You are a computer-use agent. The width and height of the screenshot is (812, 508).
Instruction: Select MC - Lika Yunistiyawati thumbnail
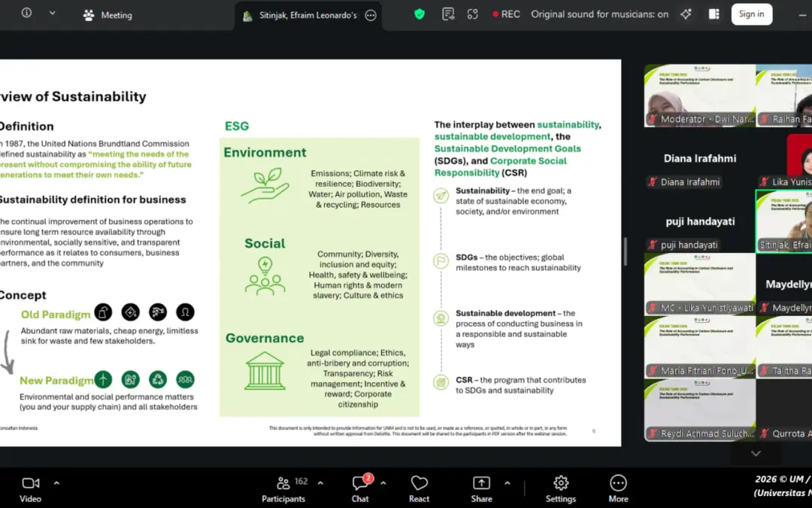tap(700, 284)
